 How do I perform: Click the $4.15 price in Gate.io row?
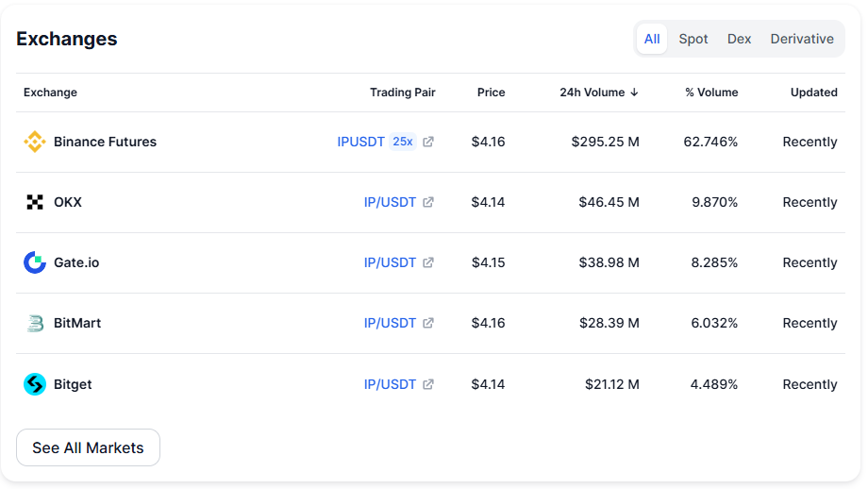coord(489,262)
